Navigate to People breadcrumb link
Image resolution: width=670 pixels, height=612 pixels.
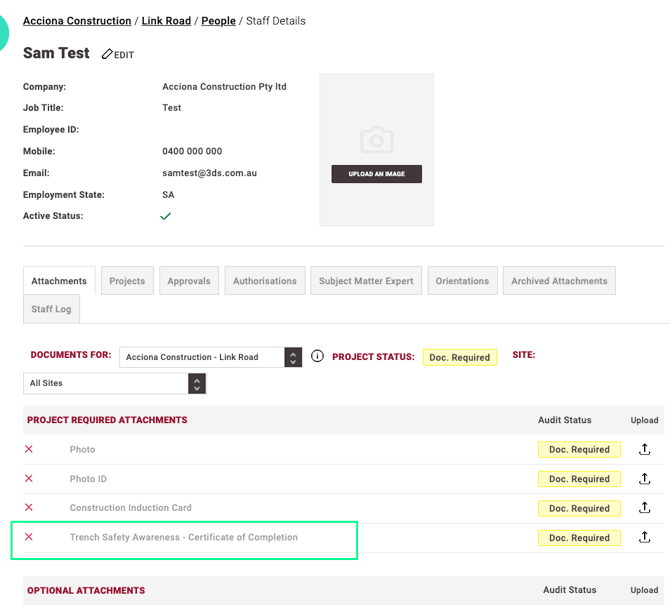[x=218, y=21]
